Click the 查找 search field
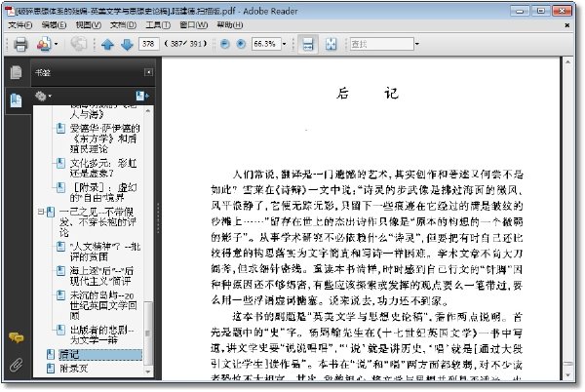Viewport: 585px width, 392px height. pos(381,44)
